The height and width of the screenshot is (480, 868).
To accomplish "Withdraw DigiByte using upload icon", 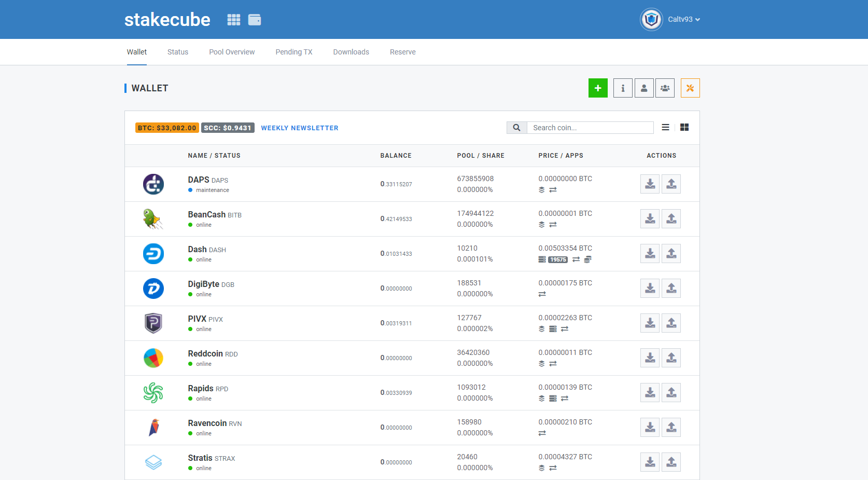I will click(671, 289).
